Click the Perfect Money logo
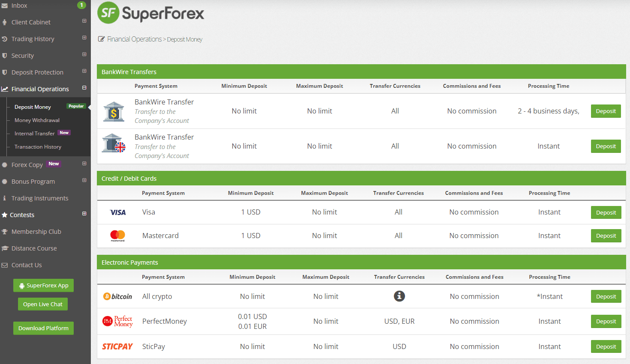630x364 pixels. (x=117, y=321)
